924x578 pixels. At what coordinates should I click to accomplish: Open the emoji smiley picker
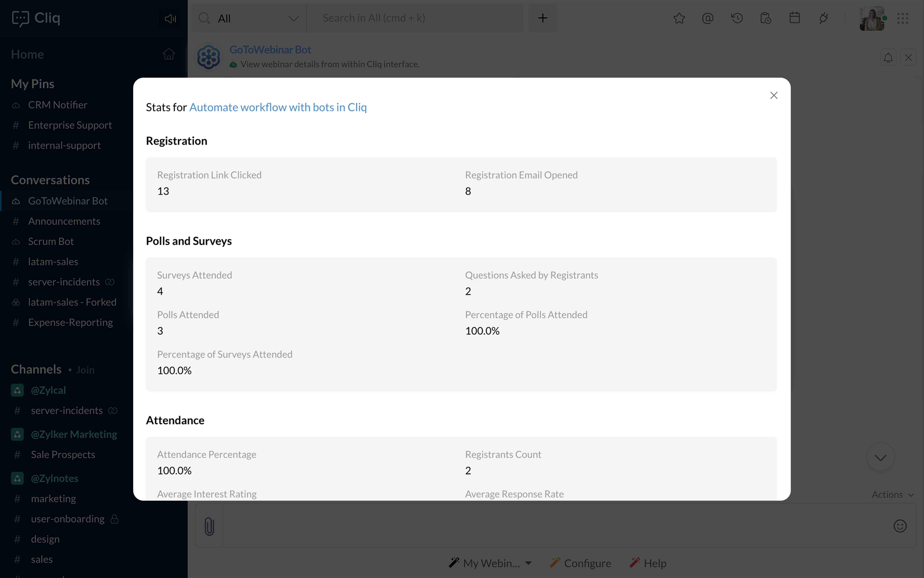click(900, 526)
